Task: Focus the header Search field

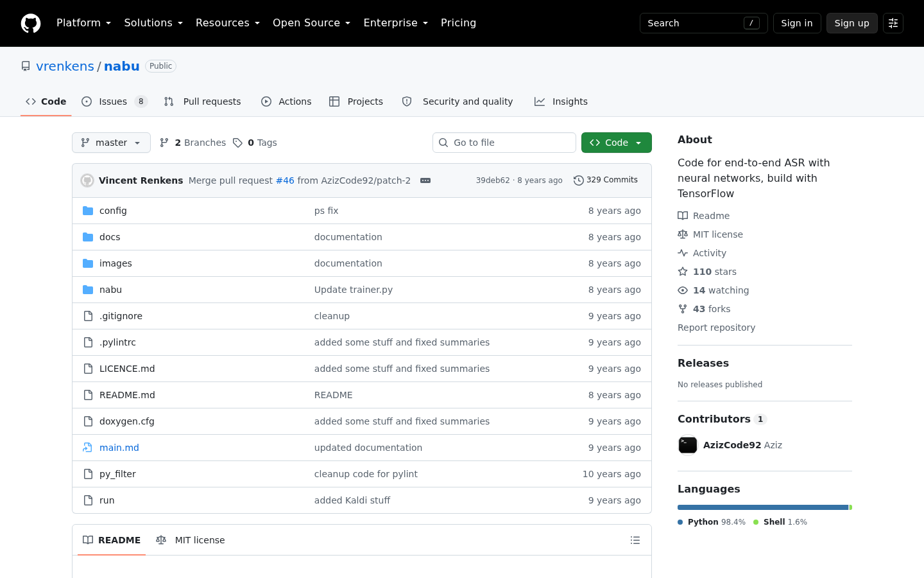Action: coord(704,23)
